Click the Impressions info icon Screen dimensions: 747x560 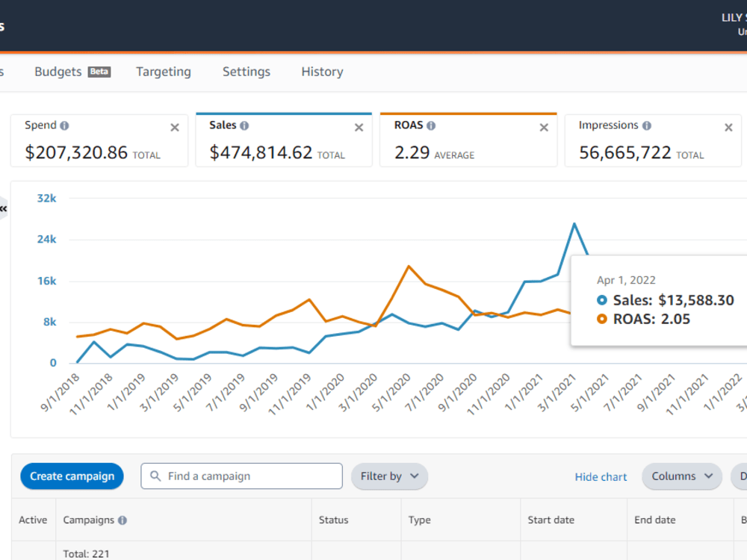tap(646, 125)
